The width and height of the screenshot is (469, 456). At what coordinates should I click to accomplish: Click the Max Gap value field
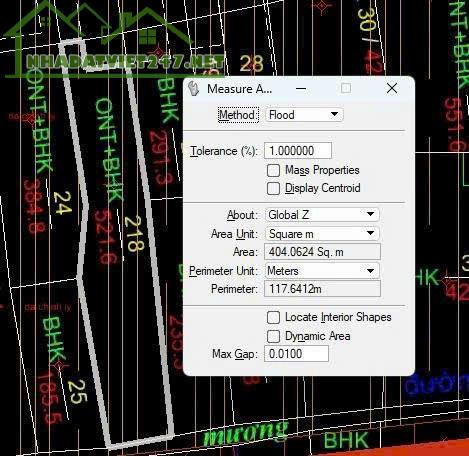[296, 354]
